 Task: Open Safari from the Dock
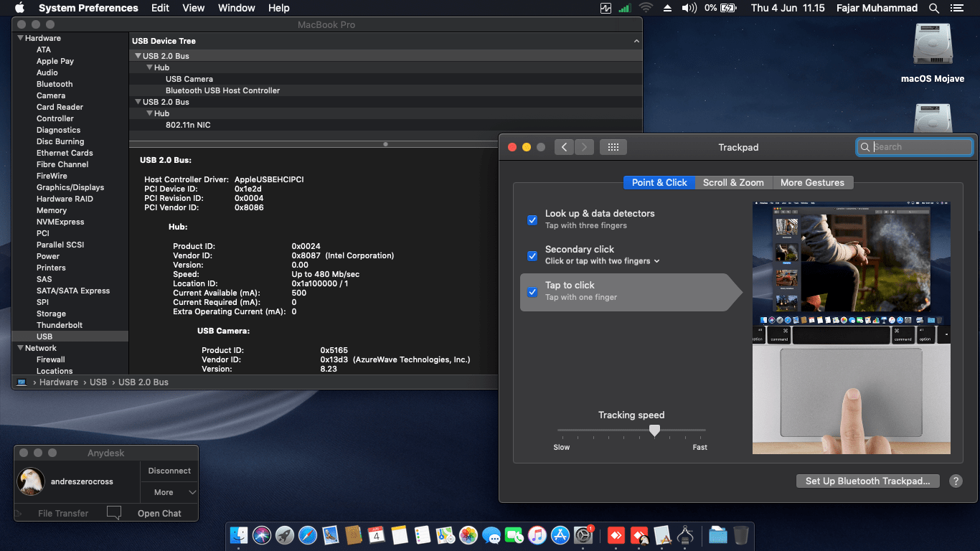pos(308,535)
